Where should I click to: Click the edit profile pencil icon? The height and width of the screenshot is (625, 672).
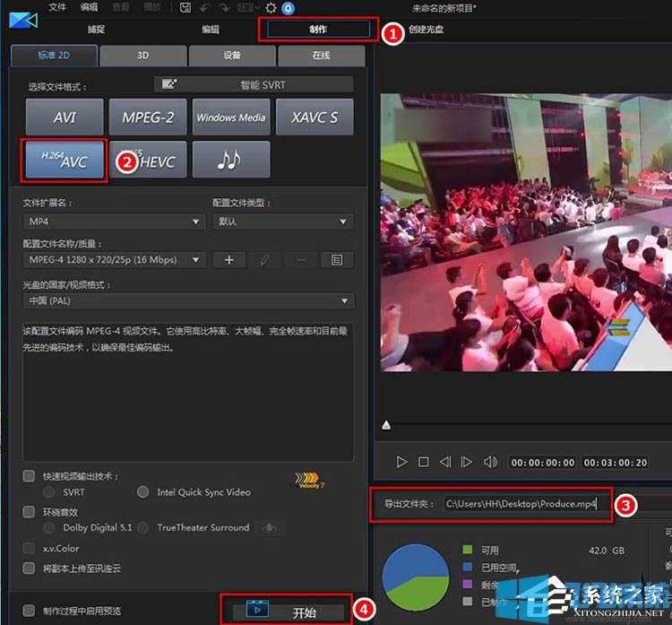(x=265, y=260)
